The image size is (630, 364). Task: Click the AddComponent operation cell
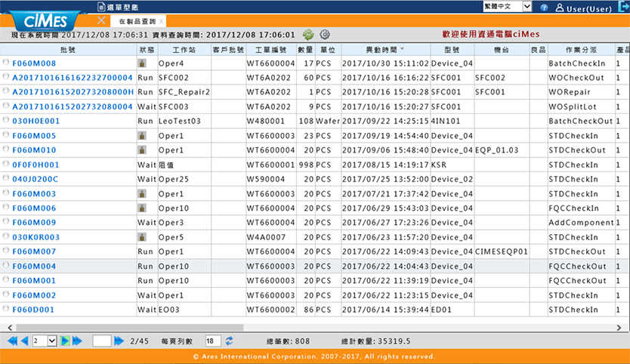click(x=581, y=223)
